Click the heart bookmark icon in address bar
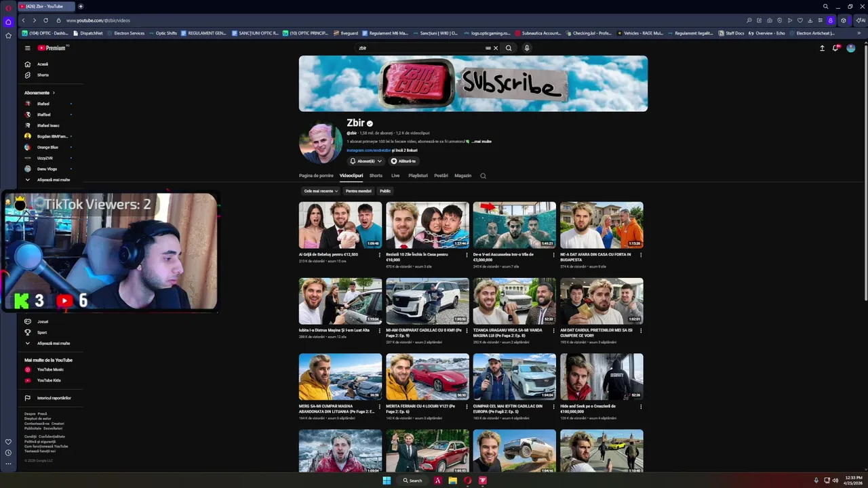This screenshot has height=488, width=868. click(800, 20)
